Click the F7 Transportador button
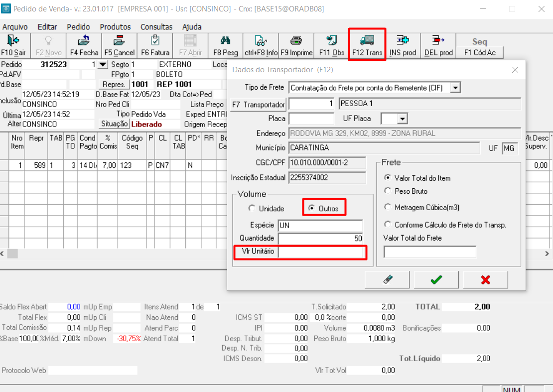The height and width of the screenshot is (392, 553). [x=259, y=105]
